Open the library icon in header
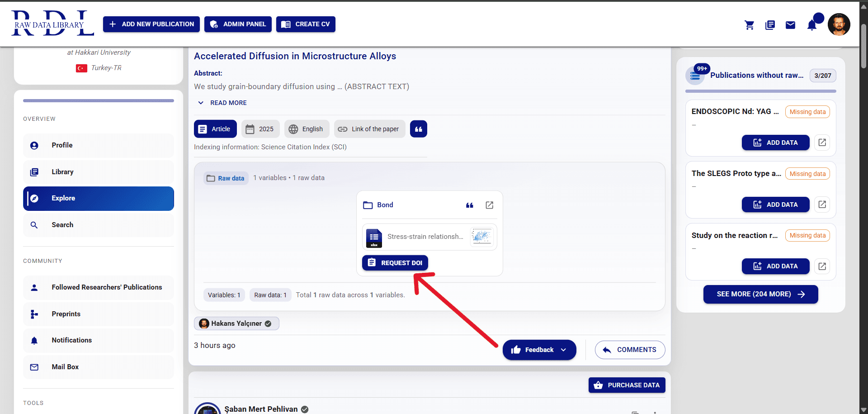Screen dimensions: 868x414 [770, 25]
